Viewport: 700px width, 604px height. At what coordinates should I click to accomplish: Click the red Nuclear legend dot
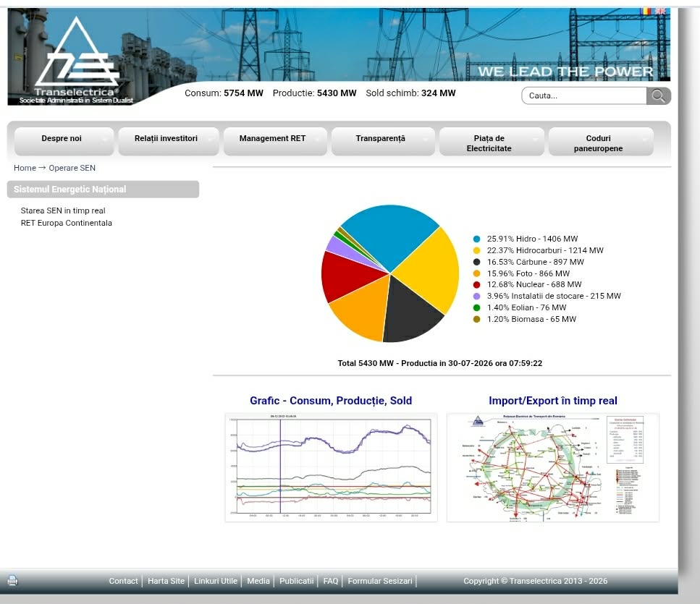(476, 284)
